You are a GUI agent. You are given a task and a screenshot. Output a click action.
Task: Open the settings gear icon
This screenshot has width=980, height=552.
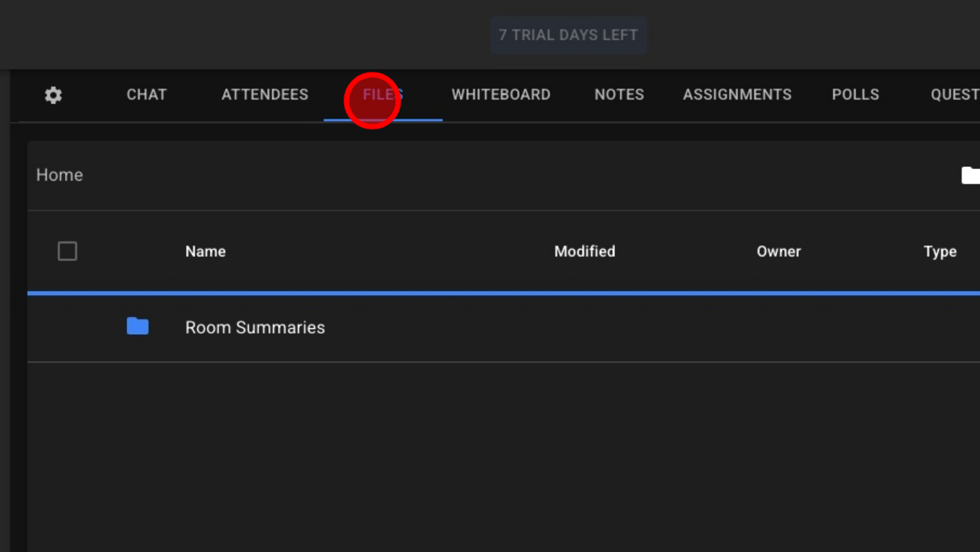53,95
